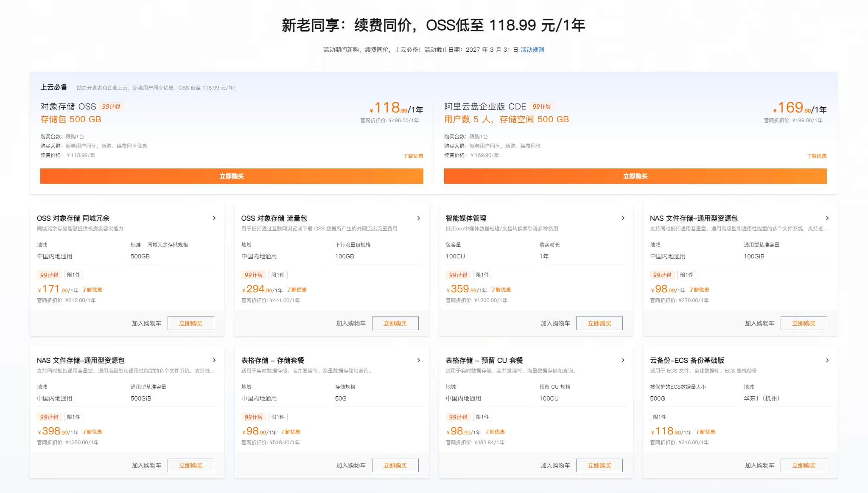This screenshot has width=868, height=493.
Task: Add NAS 500GiB resource pack to cart
Action: (x=146, y=465)
